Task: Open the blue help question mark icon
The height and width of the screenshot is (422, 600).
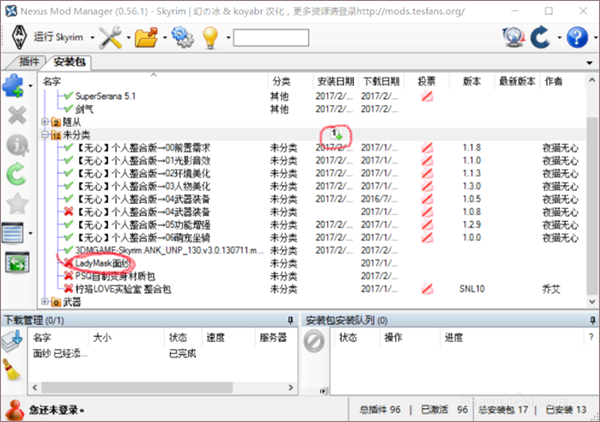Action: point(577,37)
